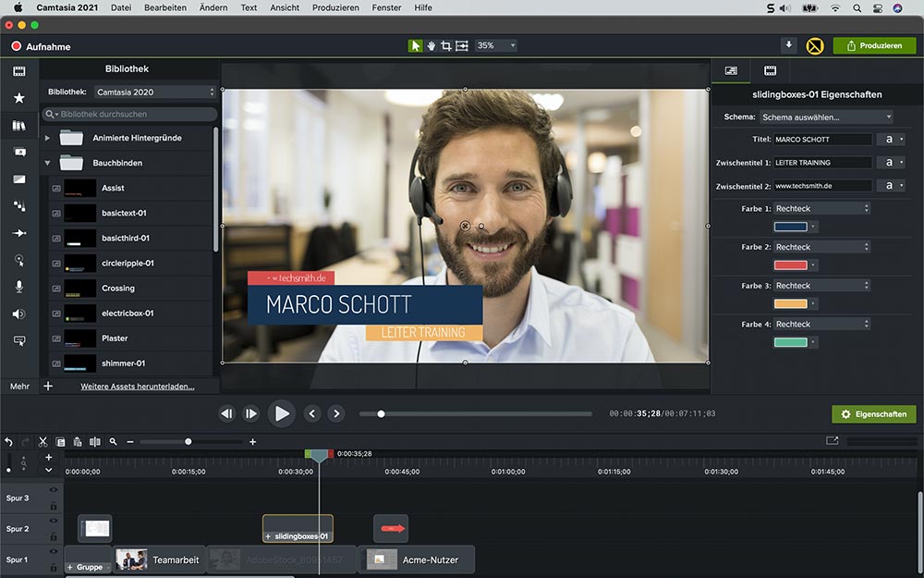This screenshot has height=578, width=924.
Task: Open the Behaviors tab icon
Action: pyautogui.click(x=19, y=206)
